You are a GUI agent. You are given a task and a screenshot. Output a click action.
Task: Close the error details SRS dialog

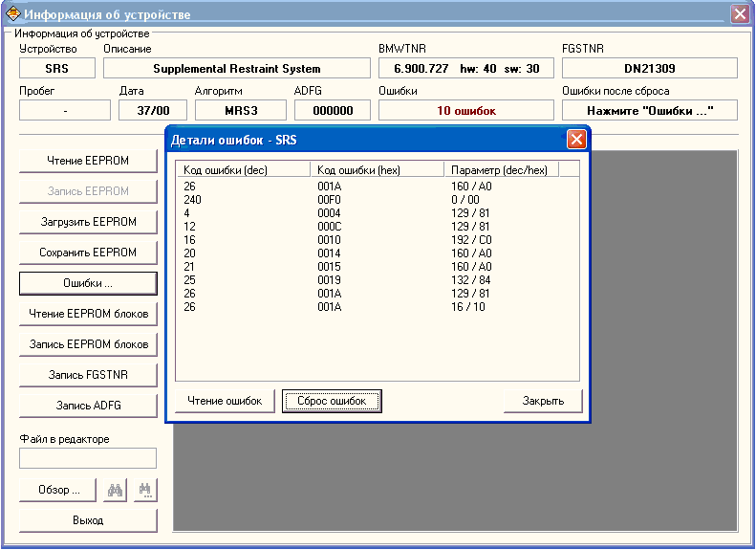point(576,140)
